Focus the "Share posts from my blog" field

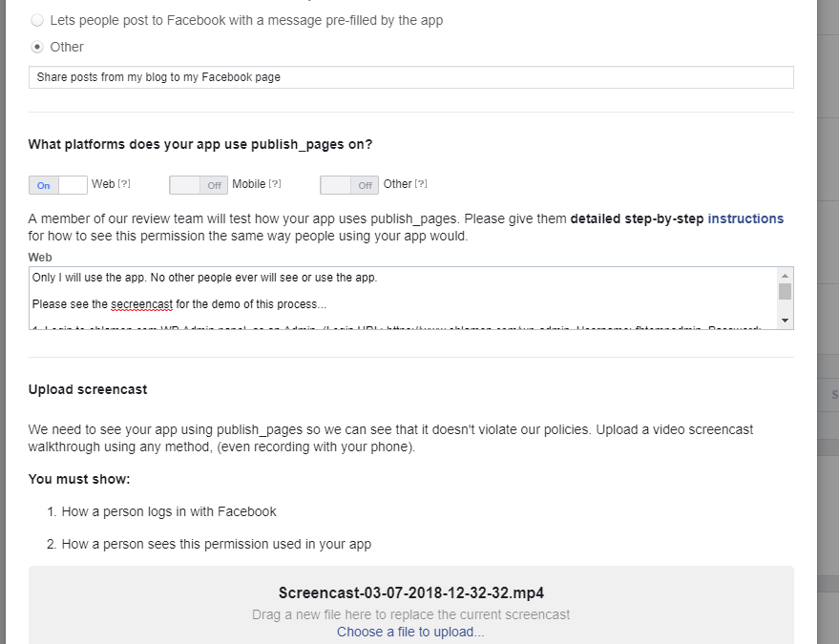pyautogui.click(x=411, y=77)
